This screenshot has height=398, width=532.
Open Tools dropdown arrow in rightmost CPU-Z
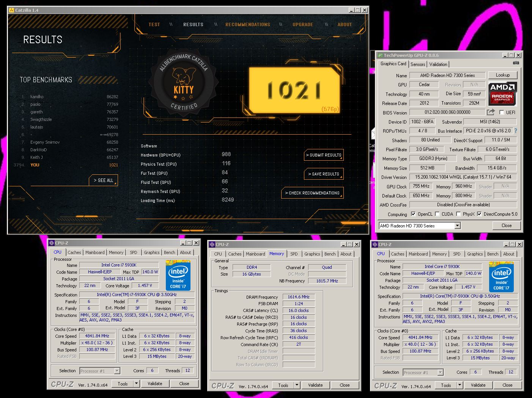(459, 385)
